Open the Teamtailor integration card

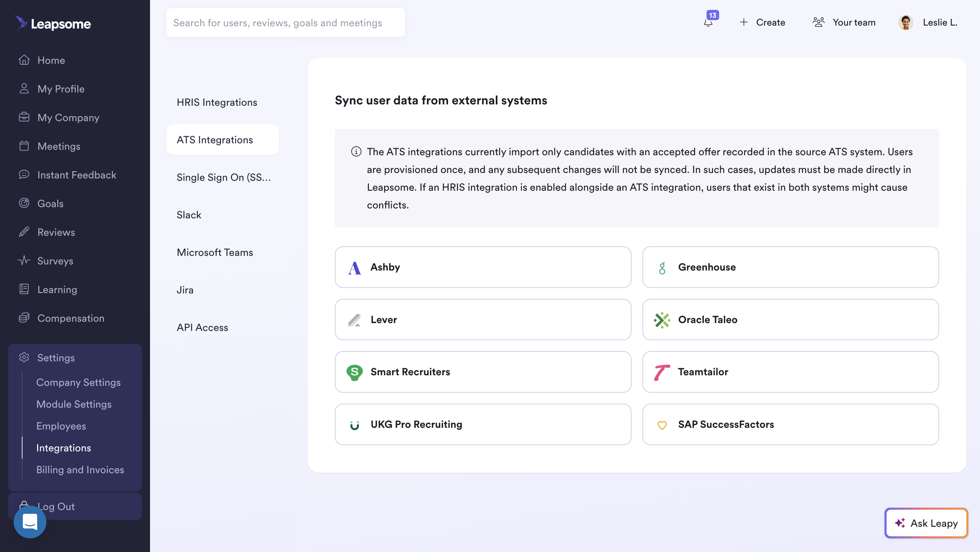point(790,372)
